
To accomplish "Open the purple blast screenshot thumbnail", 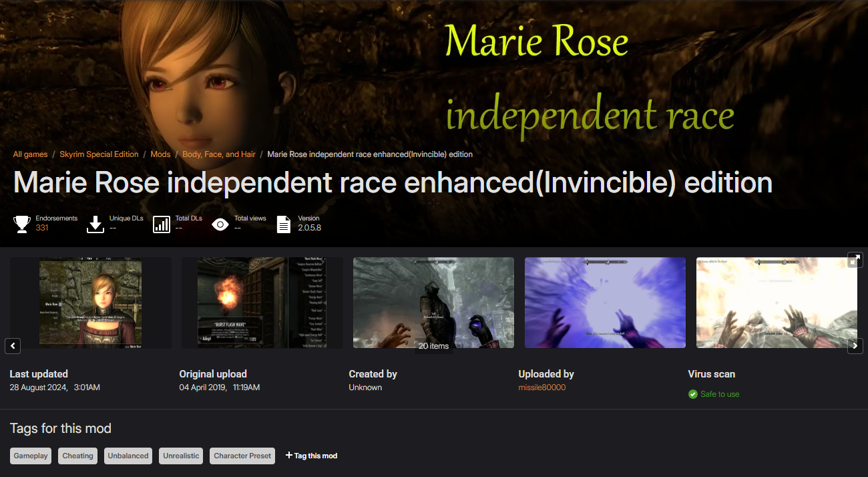I will (606, 303).
